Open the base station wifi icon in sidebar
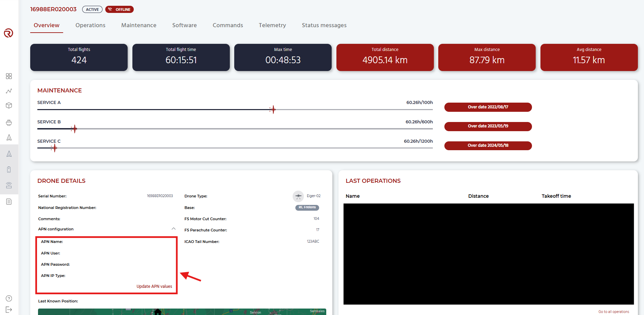Viewport: 644px width, 315px height. (x=9, y=185)
